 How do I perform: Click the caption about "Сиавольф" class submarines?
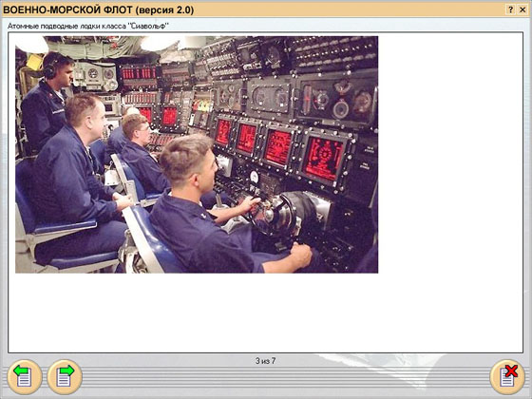[x=88, y=27]
